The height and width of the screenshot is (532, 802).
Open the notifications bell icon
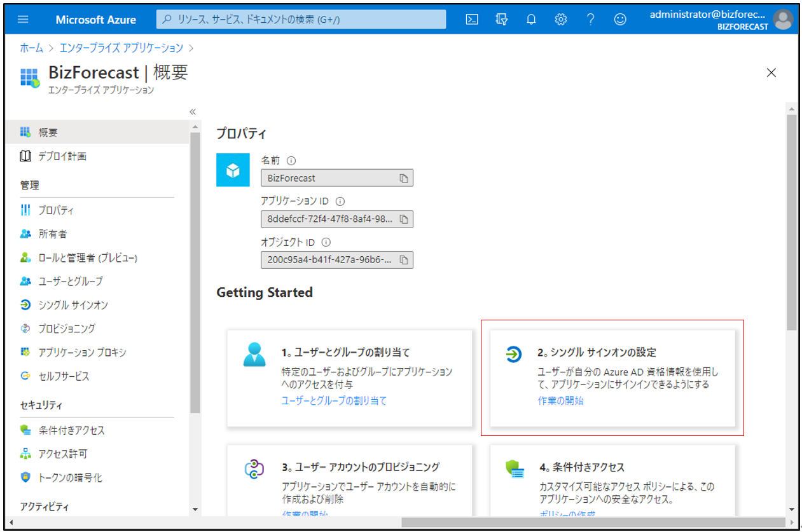(x=531, y=19)
